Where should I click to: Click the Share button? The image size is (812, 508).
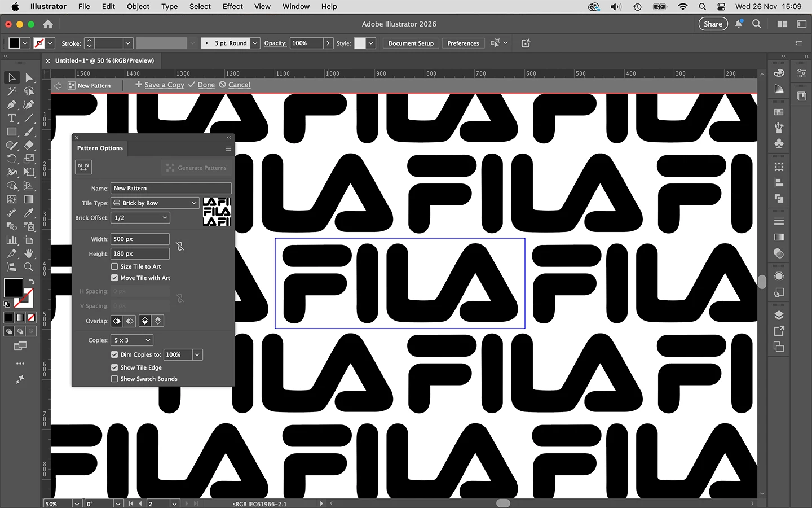point(713,24)
